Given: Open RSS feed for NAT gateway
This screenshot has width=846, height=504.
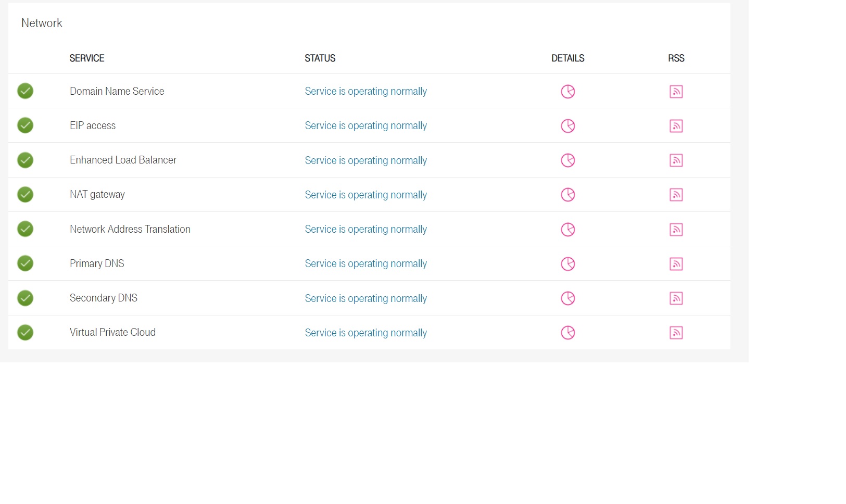Looking at the screenshot, I should point(676,195).
